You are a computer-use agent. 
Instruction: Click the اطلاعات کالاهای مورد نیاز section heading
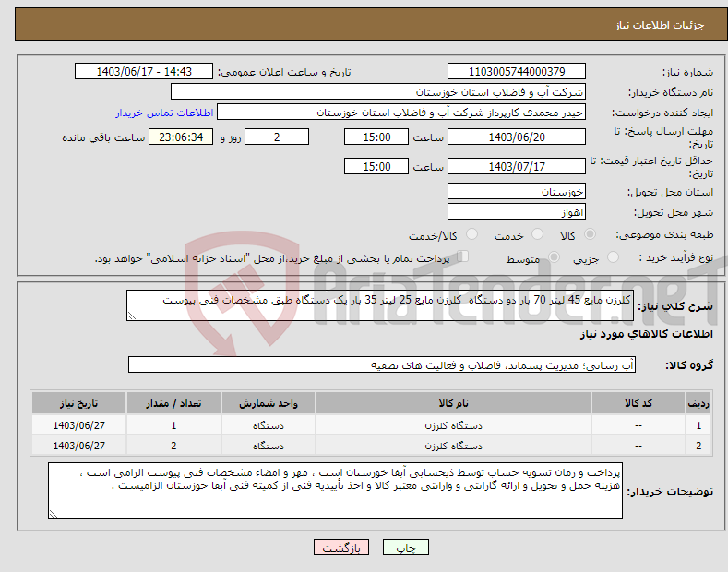pyautogui.click(x=646, y=334)
